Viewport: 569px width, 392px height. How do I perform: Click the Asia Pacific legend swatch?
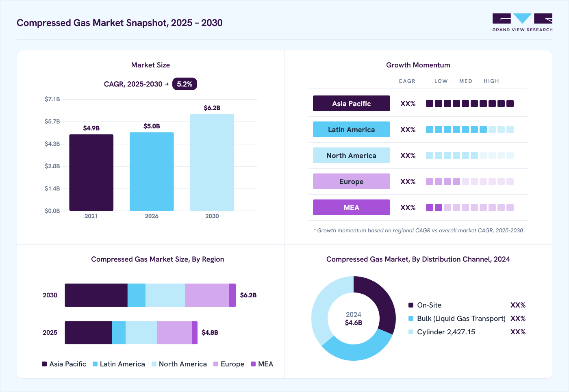click(x=44, y=364)
